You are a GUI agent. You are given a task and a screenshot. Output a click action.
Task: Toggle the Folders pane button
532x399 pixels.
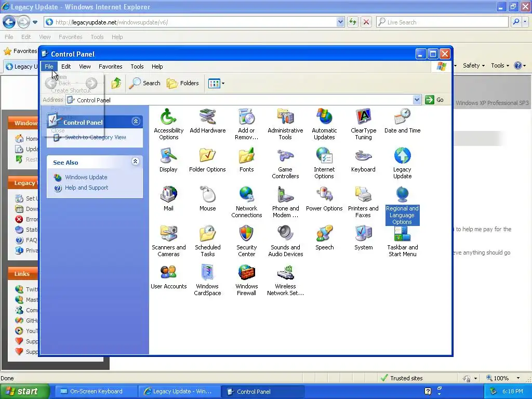click(182, 83)
